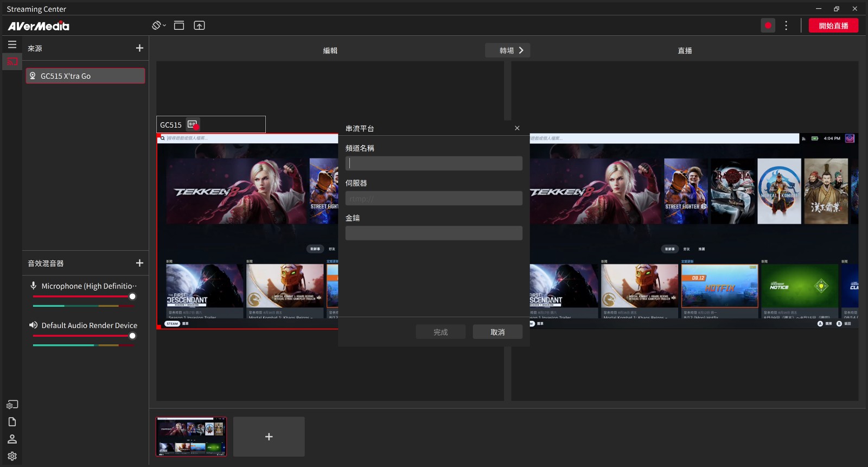Image resolution: width=868 pixels, height=467 pixels.
Task: Open the hamburger menu in sidebar
Action: (12, 45)
